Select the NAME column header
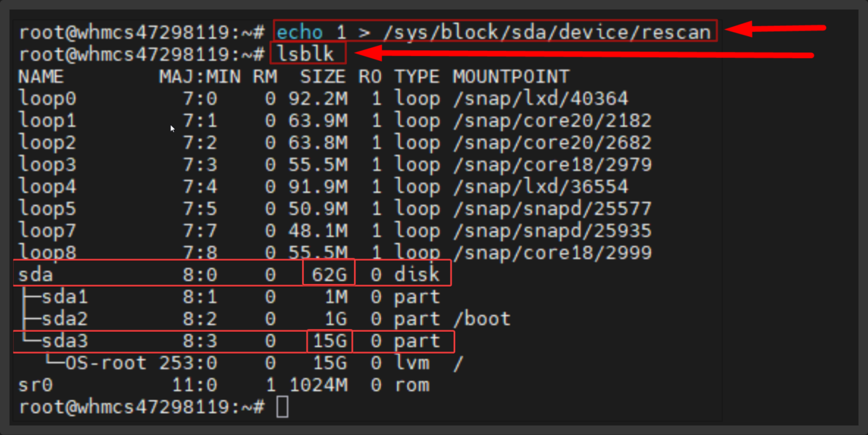 41,77
